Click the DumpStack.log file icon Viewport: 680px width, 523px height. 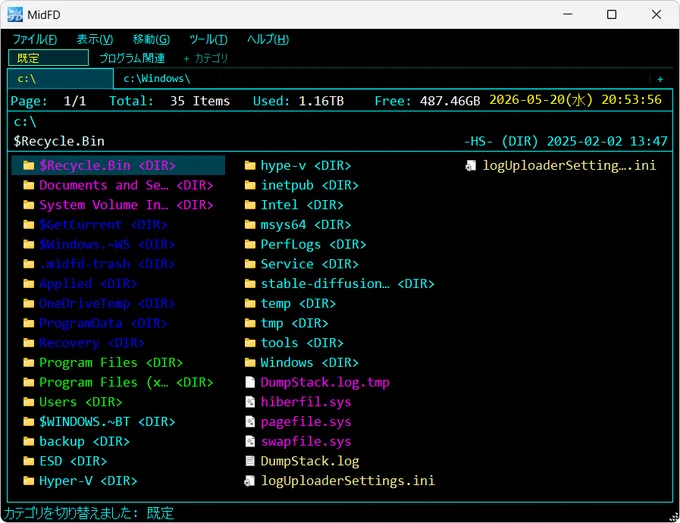[x=250, y=461]
